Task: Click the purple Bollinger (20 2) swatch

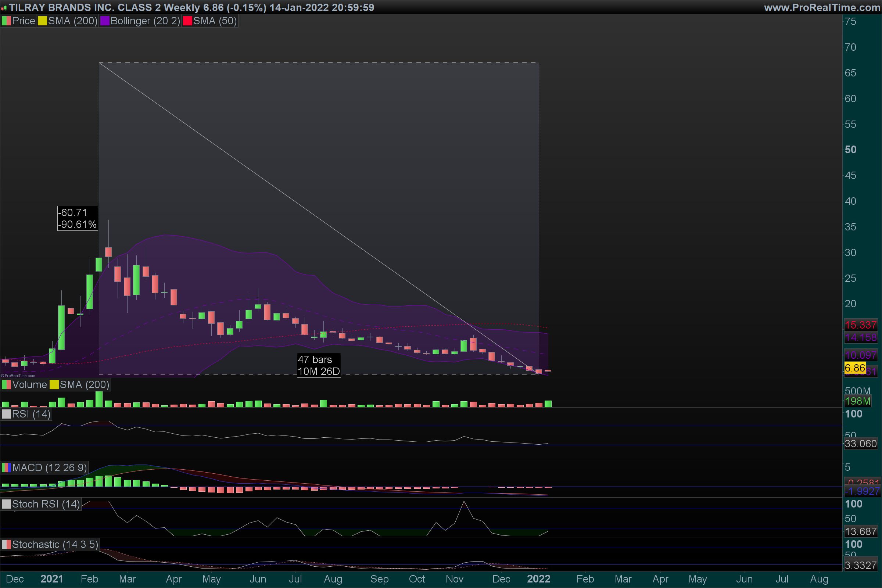Action: [x=105, y=21]
